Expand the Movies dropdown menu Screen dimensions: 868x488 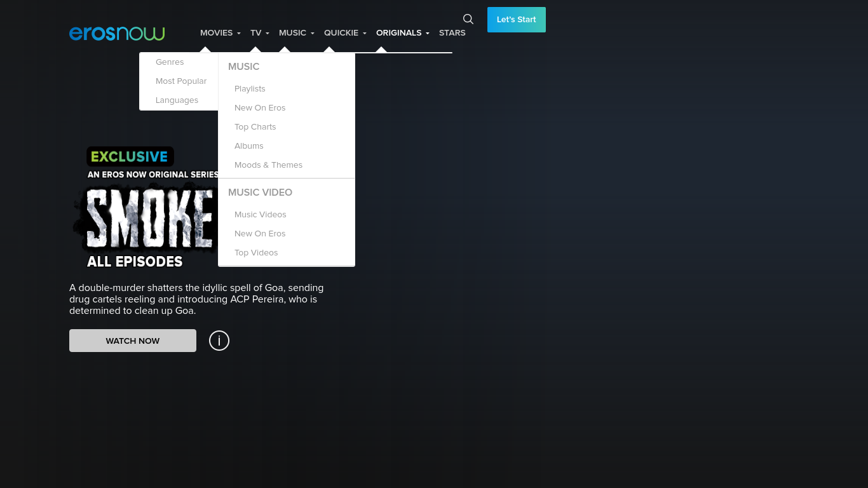coord(220,33)
